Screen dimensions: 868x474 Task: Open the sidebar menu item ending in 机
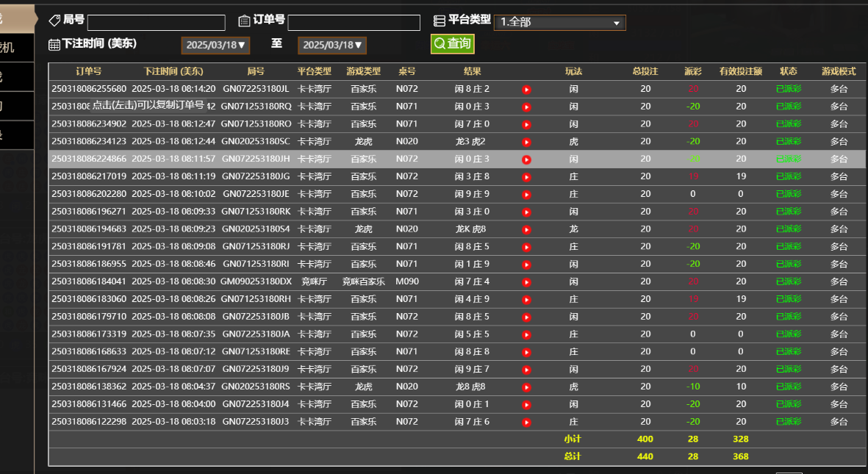click(13, 47)
